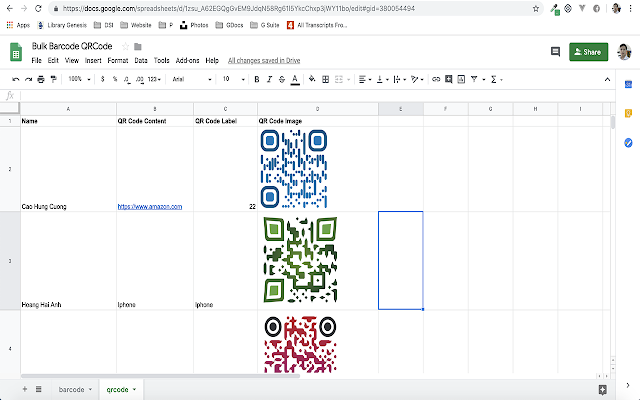This screenshot has width=640, height=400.
Task: Open the borders tool
Action: pos(326,79)
